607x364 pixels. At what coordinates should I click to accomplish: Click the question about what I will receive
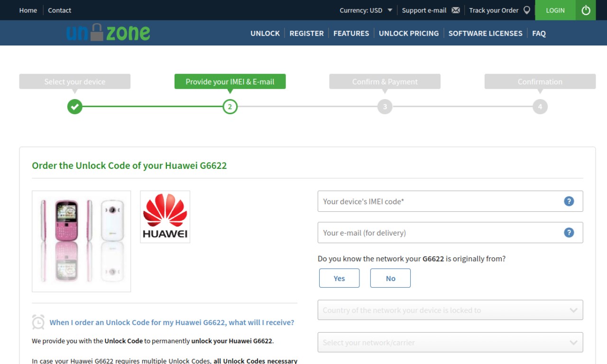172,322
